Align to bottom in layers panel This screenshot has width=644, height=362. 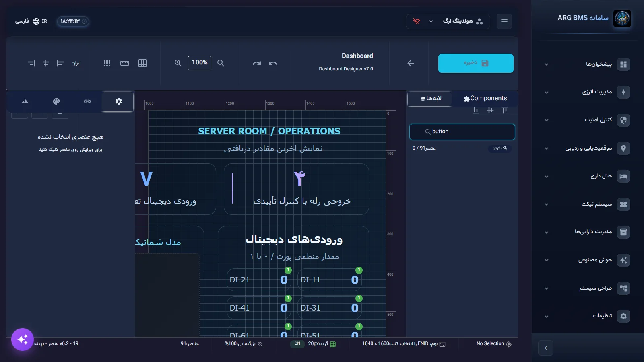point(476,110)
